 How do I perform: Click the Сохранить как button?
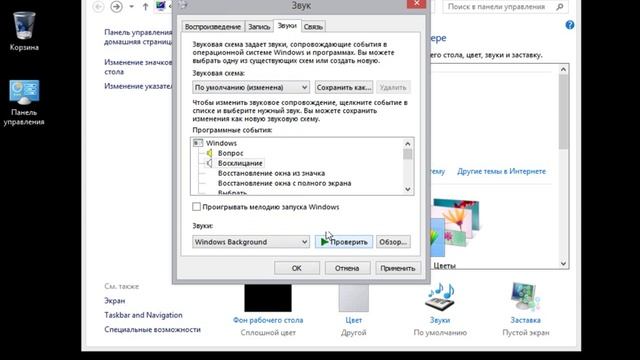pos(344,87)
